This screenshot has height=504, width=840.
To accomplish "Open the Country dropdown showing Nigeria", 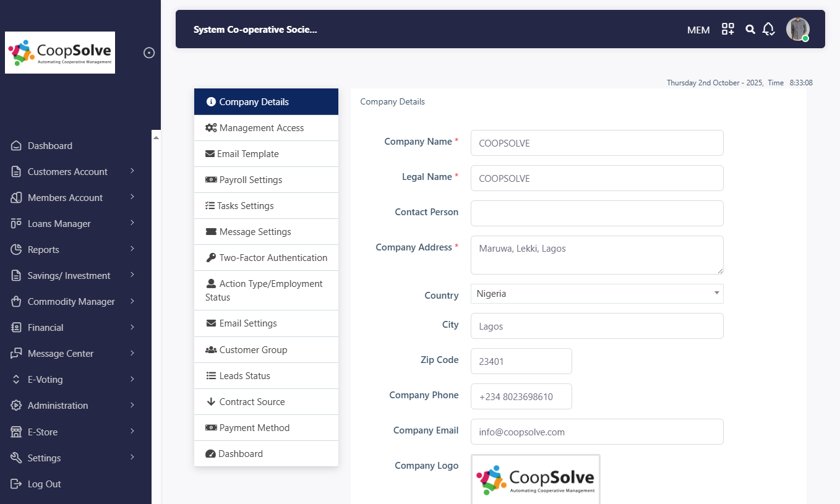I will pos(596,294).
